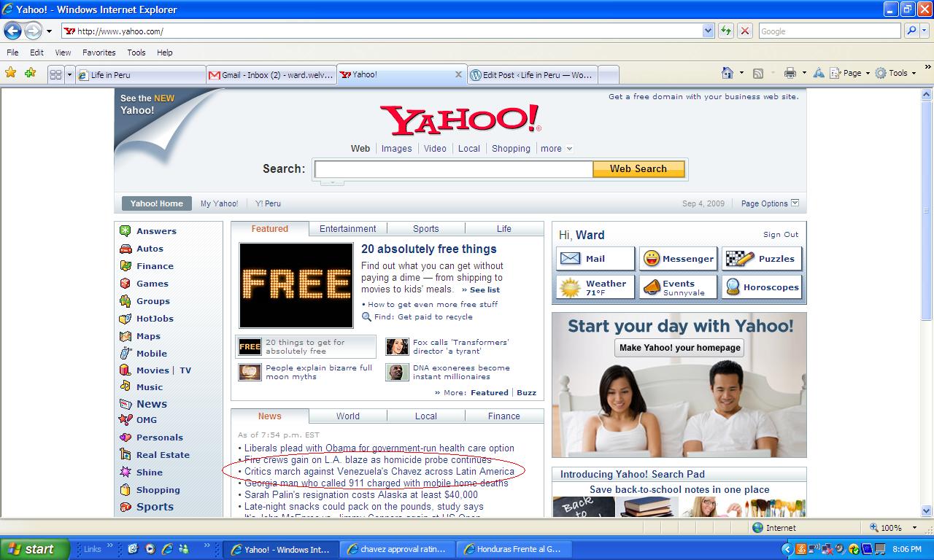The width and height of the screenshot is (934, 560).
Task: Open the Quick Tabs grid icon
Action: (x=55, y=74)
